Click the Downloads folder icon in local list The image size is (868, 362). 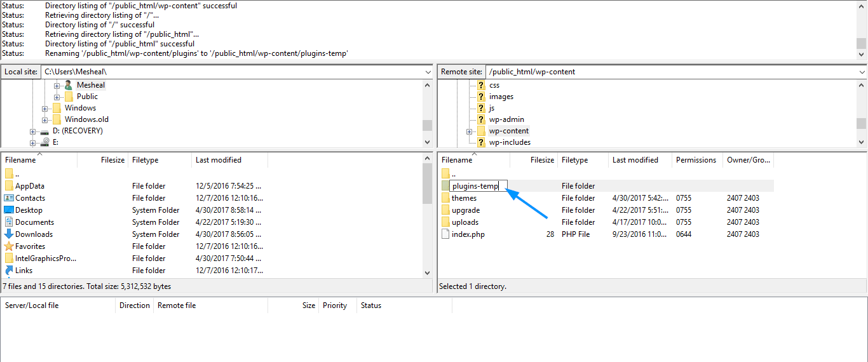click(9, 234)
